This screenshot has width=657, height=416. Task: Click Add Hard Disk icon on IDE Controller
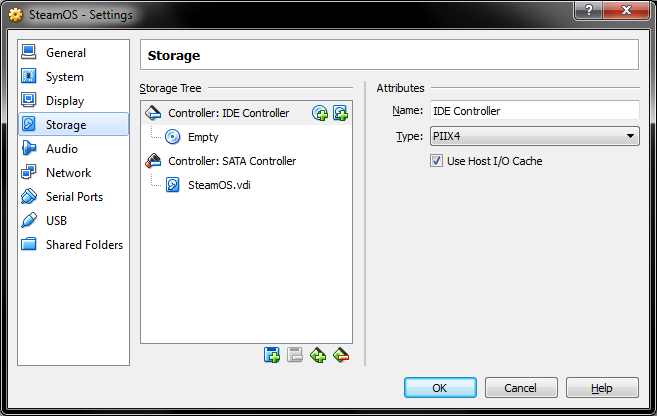[340, 113]
